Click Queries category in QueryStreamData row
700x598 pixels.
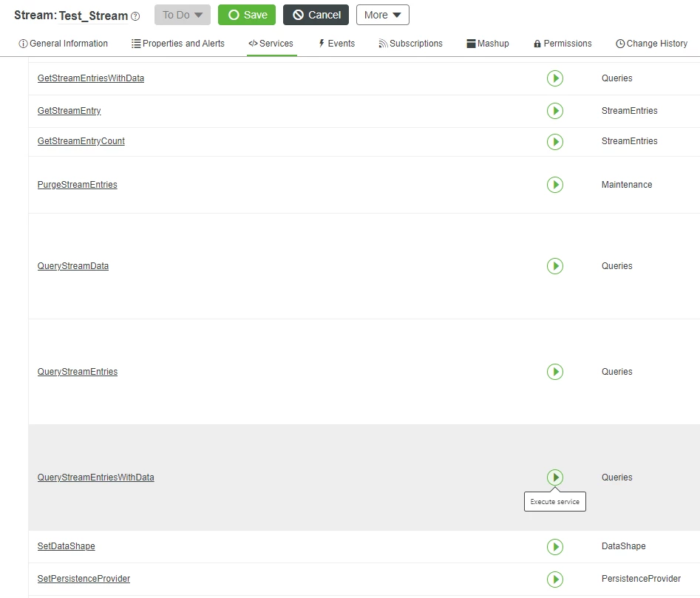(617, 266)
